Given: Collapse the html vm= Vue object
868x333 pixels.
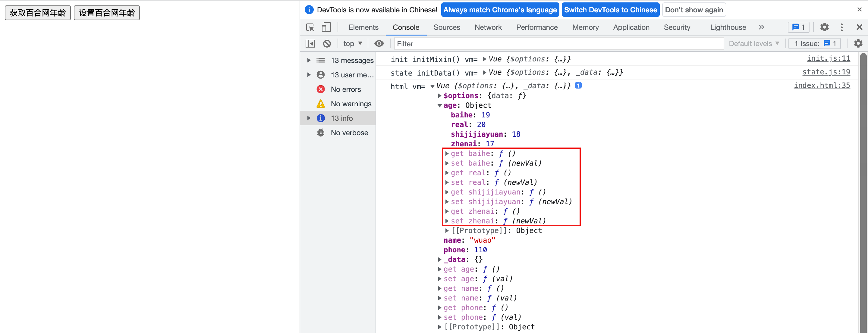Looking at the screenshot, I should click(x=432, y=86).
